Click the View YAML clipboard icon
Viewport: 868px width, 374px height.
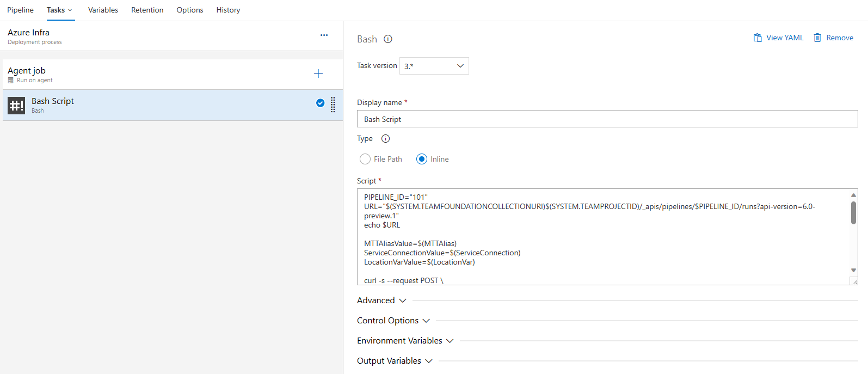tap(758, 38)
